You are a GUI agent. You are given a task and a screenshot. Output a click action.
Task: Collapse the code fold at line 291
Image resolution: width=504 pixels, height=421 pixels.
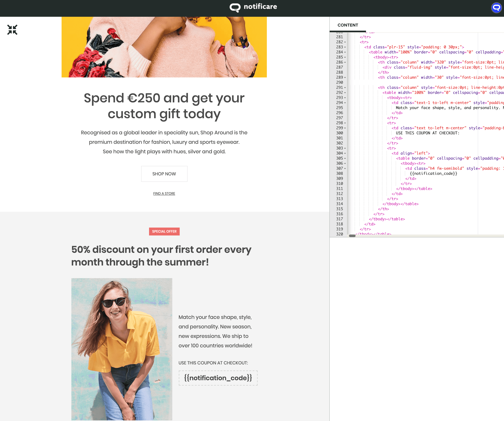(345, 88)
